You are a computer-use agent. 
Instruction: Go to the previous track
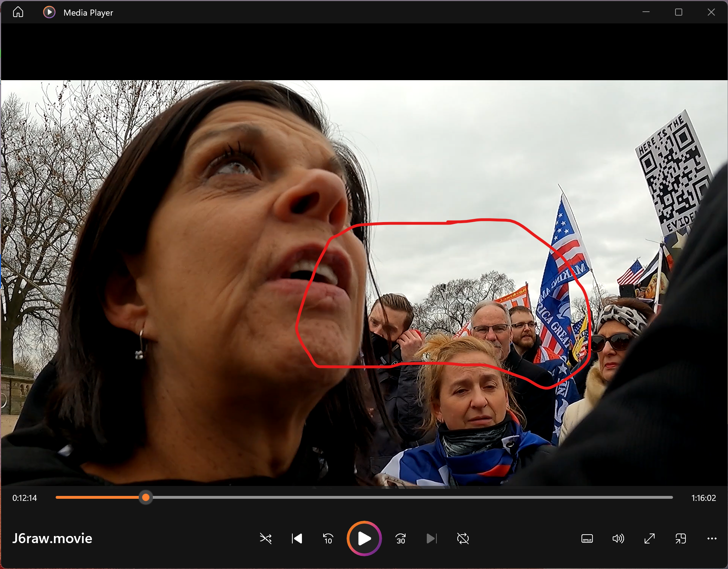297,538
